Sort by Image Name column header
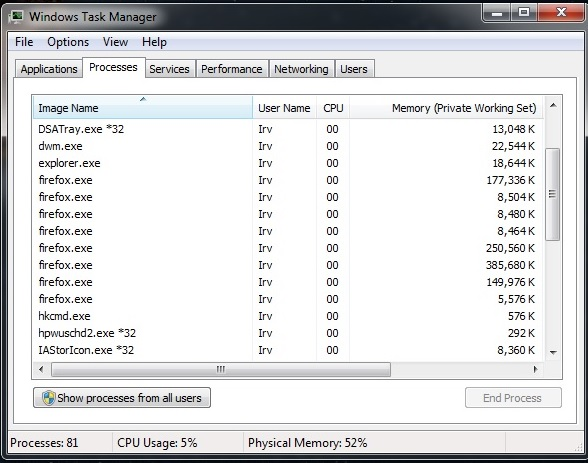Viewport: 588px width, 463px height. coord(143,108)
